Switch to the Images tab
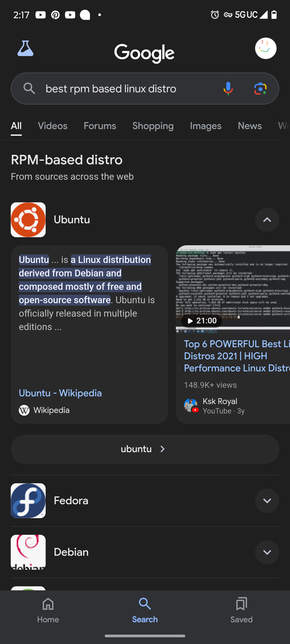Image resolution: width=290 pixels, height=644 pixels. (x=206, y=126)
